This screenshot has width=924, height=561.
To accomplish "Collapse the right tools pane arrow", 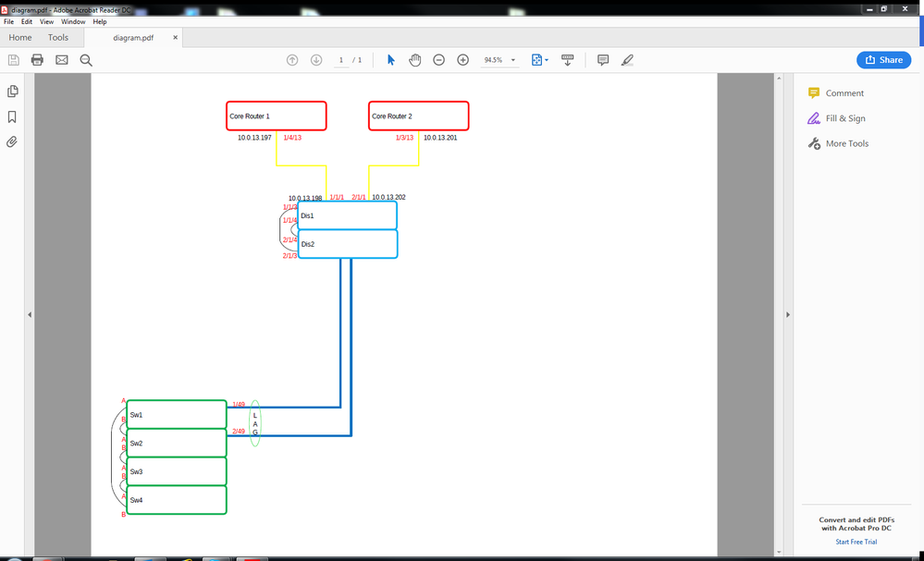I will pos(787,315).
